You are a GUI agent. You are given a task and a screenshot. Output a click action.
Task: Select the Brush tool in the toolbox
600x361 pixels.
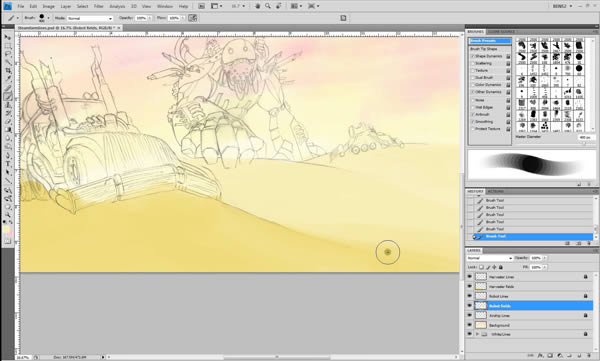pos(7,97)
